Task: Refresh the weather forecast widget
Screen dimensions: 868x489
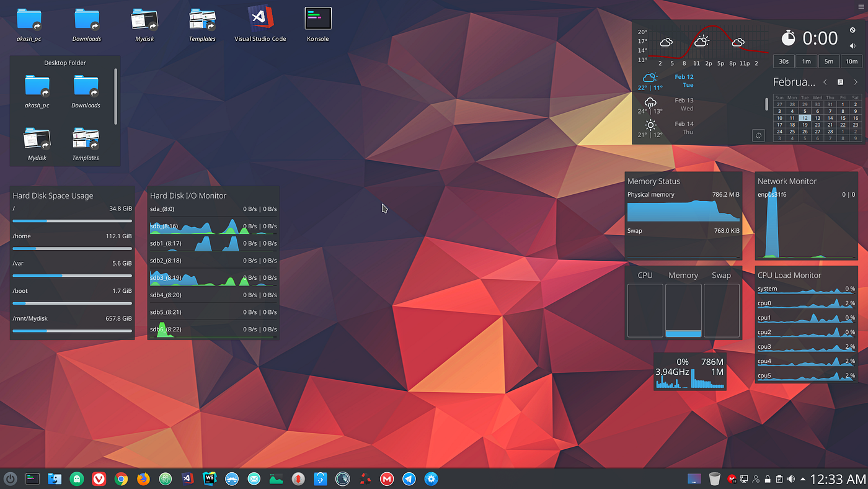Action: tap(758, 135)
